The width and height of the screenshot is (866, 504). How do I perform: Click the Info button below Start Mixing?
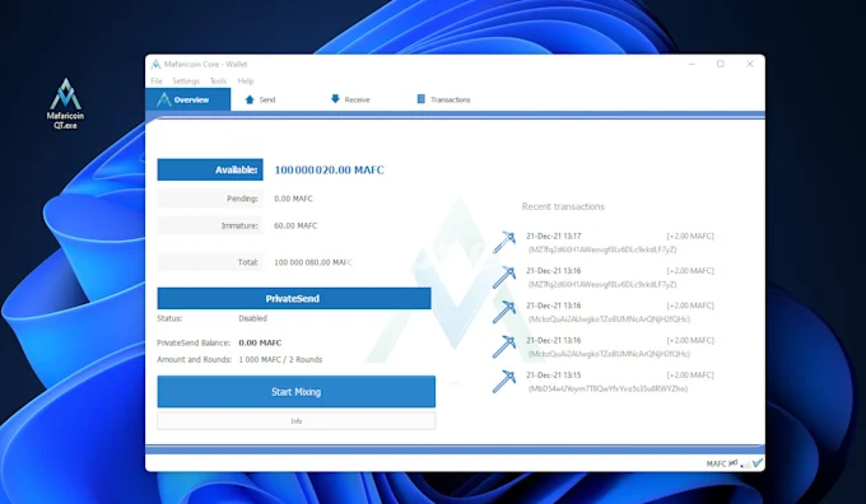click(296, 421)
